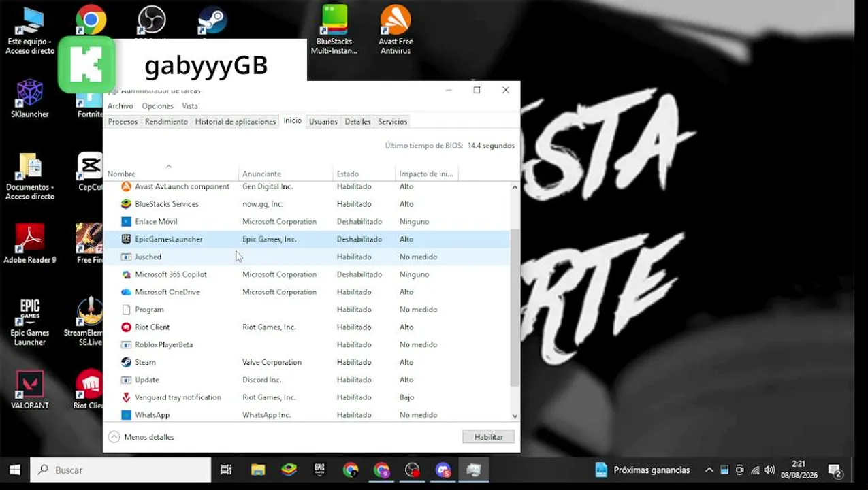
Task: Select the WhatsApp startup entry
Action: tap(306, 415)
